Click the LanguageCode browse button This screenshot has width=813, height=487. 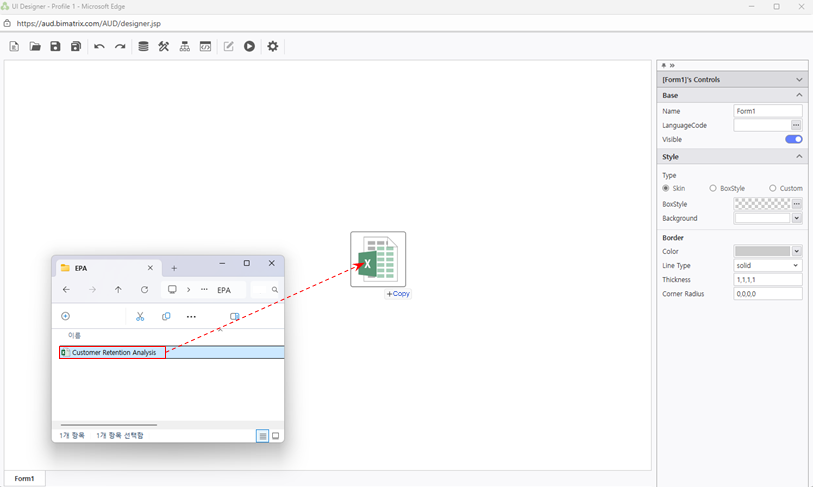797,126
